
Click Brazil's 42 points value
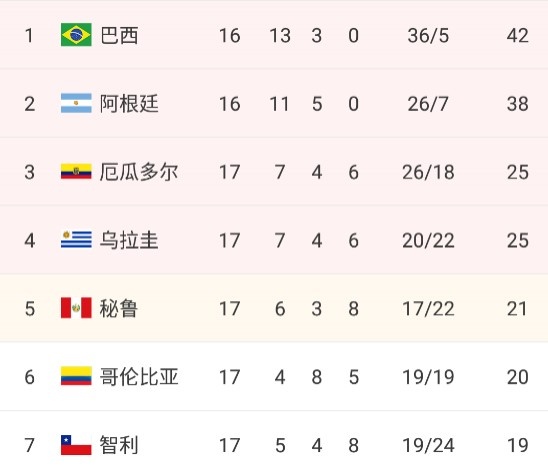pos(518,35)
